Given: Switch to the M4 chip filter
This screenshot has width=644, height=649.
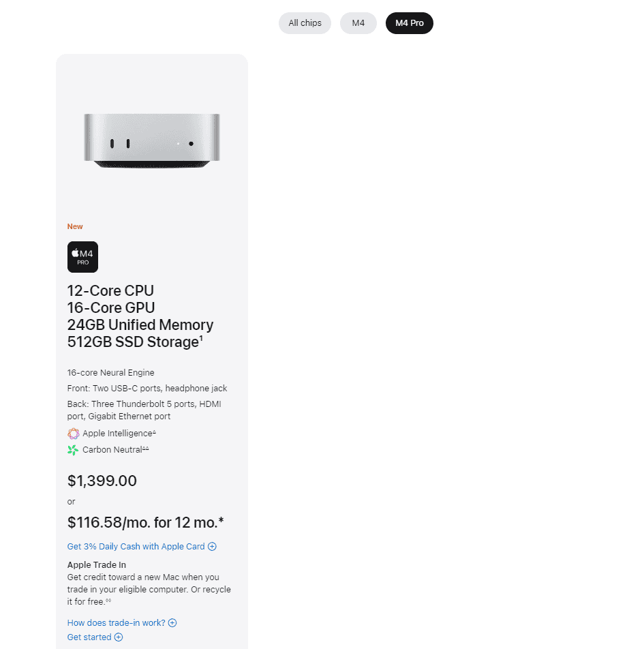Looking at the screenshot, I should tap(358, 23).
